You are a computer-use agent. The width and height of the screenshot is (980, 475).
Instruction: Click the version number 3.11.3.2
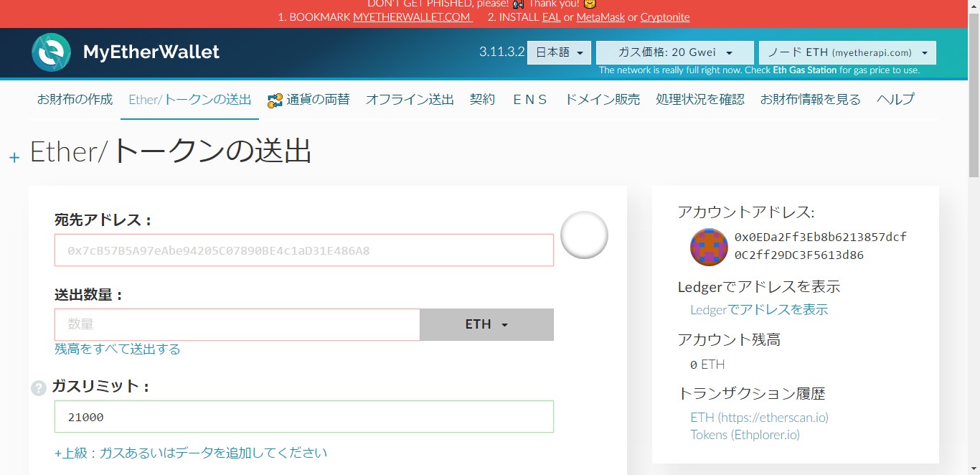[502, 52]
